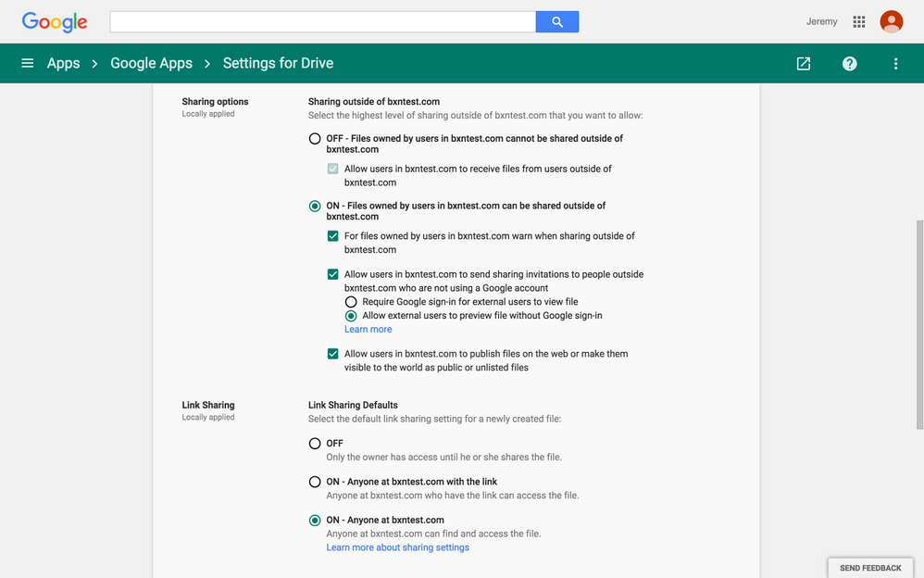This screenshot has width=924, height=578.
Task: Open the hamburger main menu
Action: pyautogui.click(x=27, y=63)
